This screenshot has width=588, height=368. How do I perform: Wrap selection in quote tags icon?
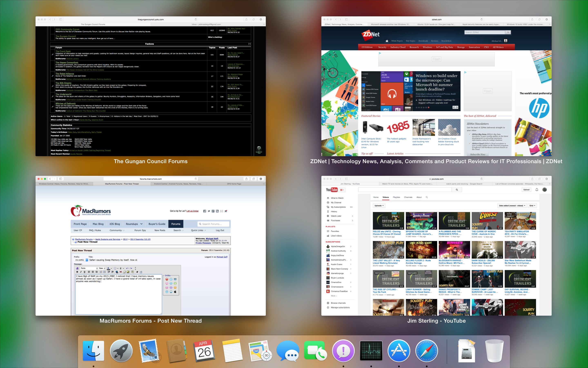point(133,272)
